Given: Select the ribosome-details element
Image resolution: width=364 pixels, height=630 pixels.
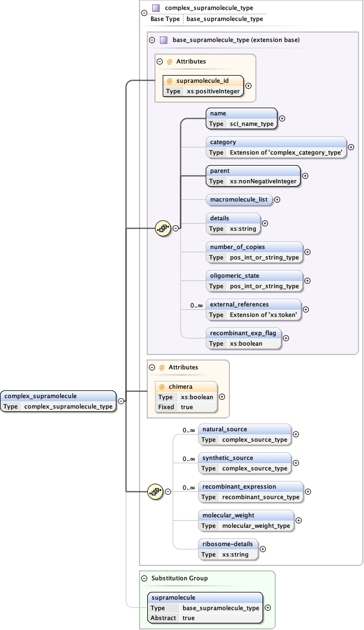Looking at the screenshot, I should [228, 549].
